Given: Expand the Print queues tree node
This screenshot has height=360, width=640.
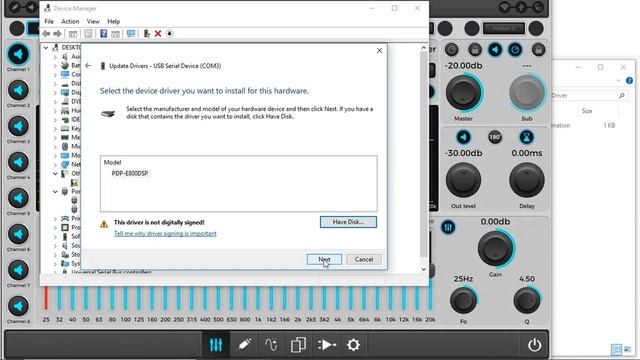Looking at the screenshot, I should coord(55,219).
